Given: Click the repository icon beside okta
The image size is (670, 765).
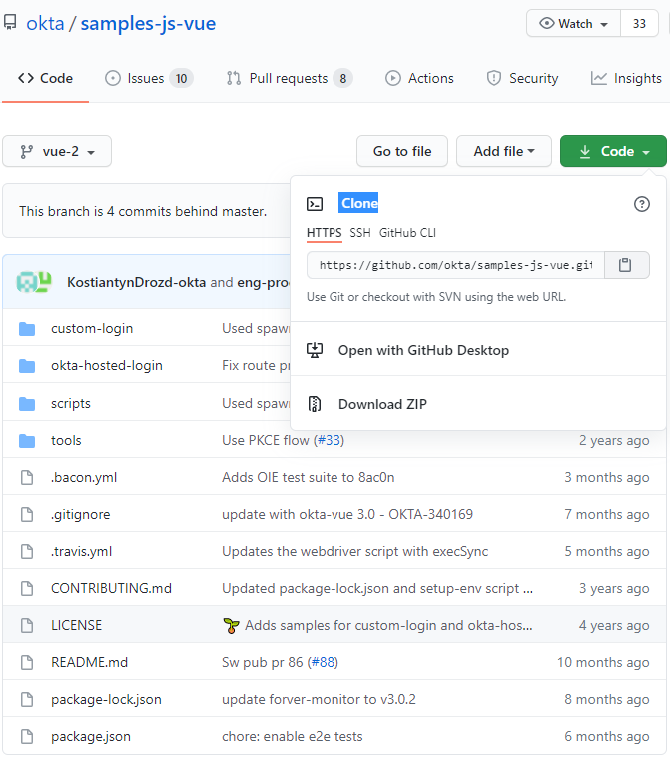Looking at the screenshot, I should [x=10, y=22].
